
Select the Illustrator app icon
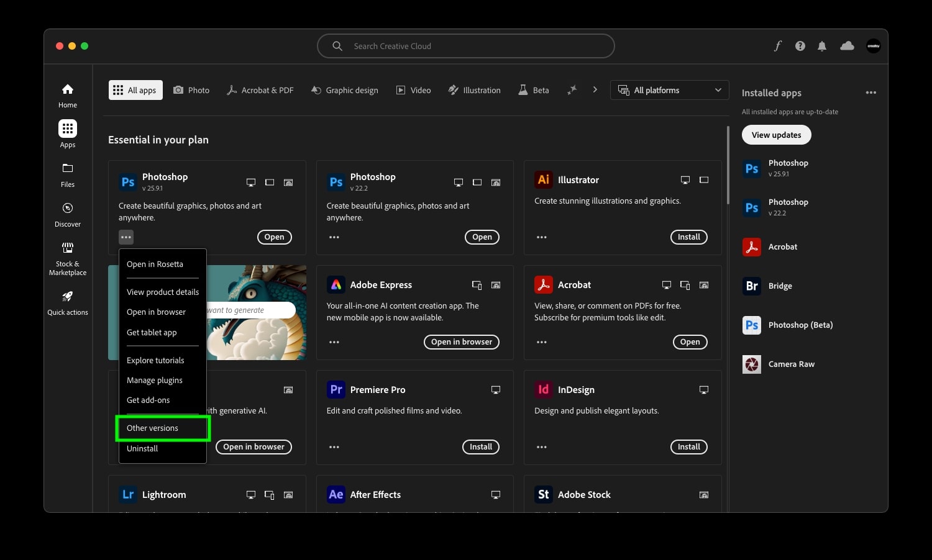pyautogui.click(x=543, y=179)
